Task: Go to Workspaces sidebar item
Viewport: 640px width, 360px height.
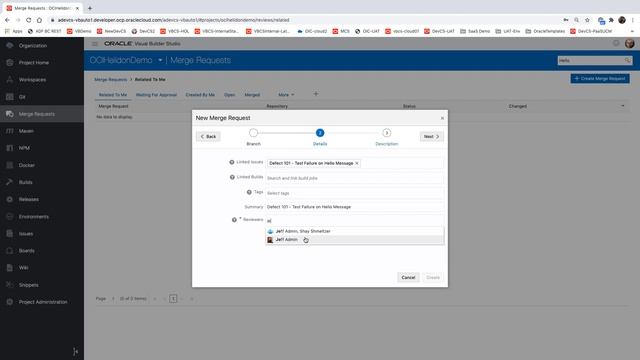Action: tap(32, 80)
